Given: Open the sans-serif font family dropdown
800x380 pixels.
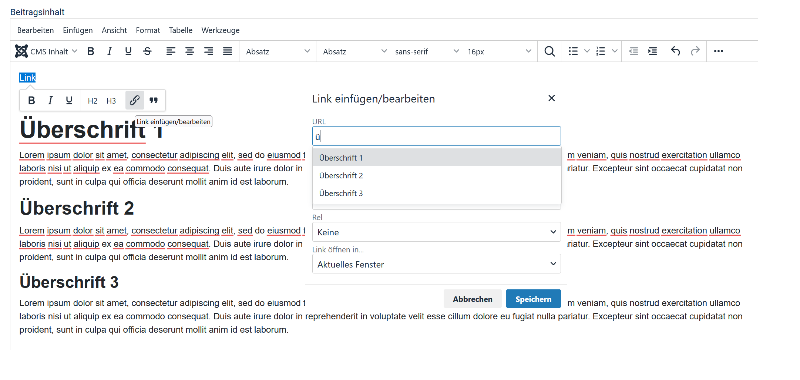Looking at the screenshot, I should pyautogui.click(x=427, y=51).
